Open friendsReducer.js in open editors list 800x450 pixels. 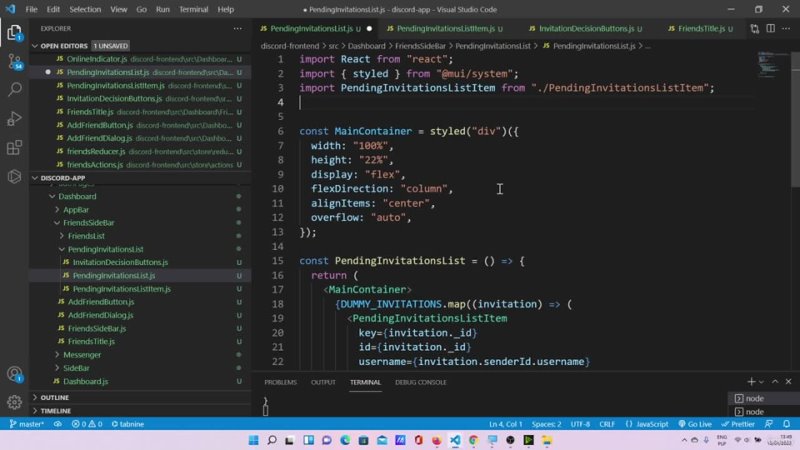[140, 152]
